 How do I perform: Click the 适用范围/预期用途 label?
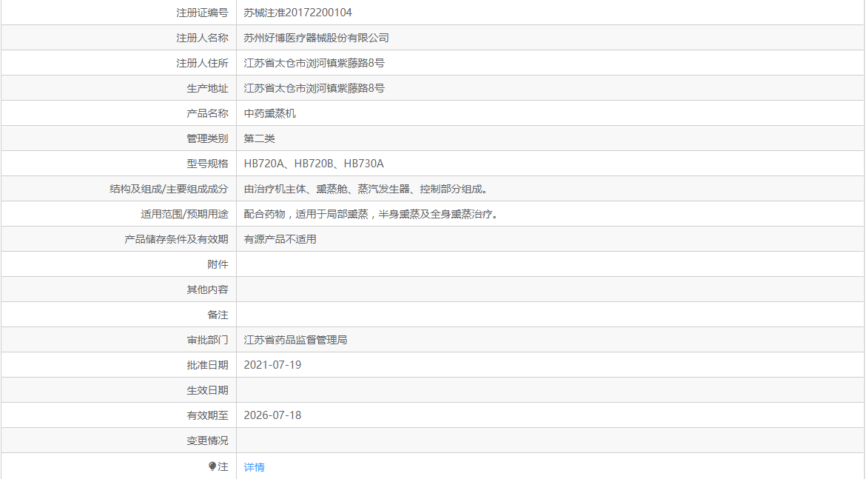pyautogui.click(x=184, y=214)
